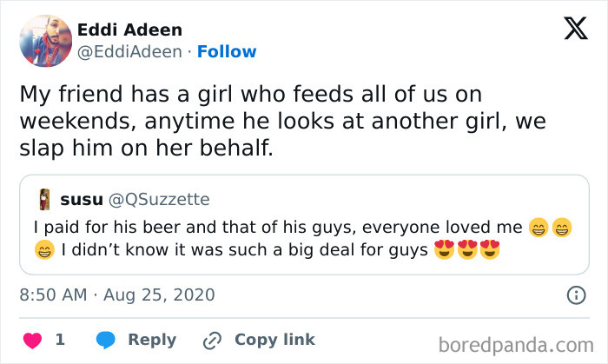Click the chain link icon
608x364 pixels.
pyautogui.click(x=211, y=340)
